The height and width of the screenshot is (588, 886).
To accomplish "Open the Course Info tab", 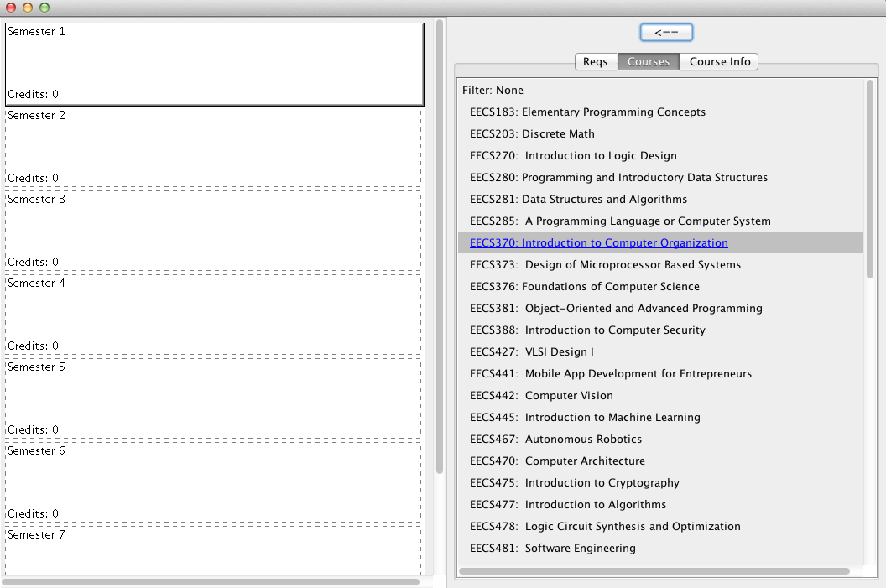I will 719,61.
